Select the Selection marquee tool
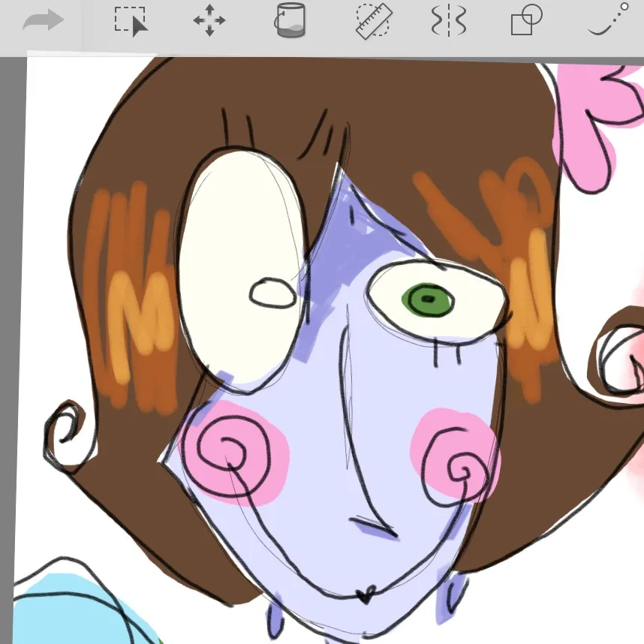This screenshot has height=644, width=644. pyautogui.click(x=131, y=21)
